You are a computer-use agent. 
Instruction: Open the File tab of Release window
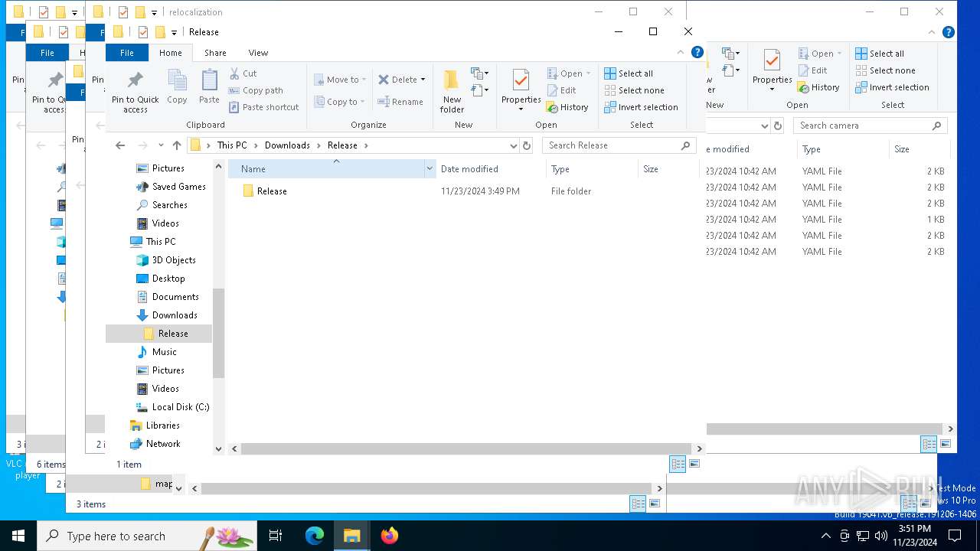coord(127,53)
